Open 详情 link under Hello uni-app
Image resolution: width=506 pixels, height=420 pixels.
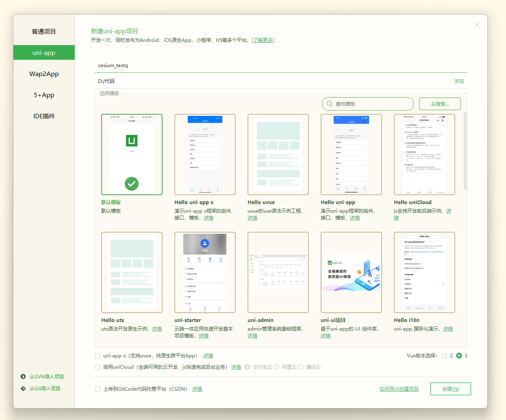[355, 218]
